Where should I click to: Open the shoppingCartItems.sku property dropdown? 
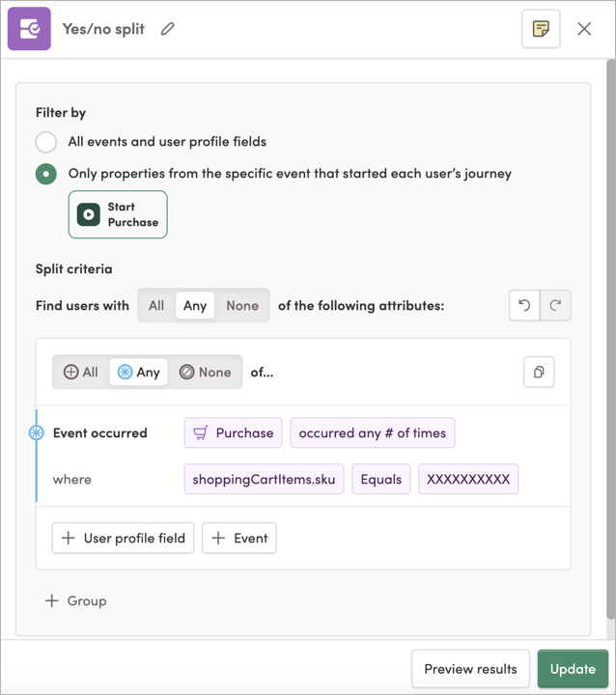click(264, 479)
